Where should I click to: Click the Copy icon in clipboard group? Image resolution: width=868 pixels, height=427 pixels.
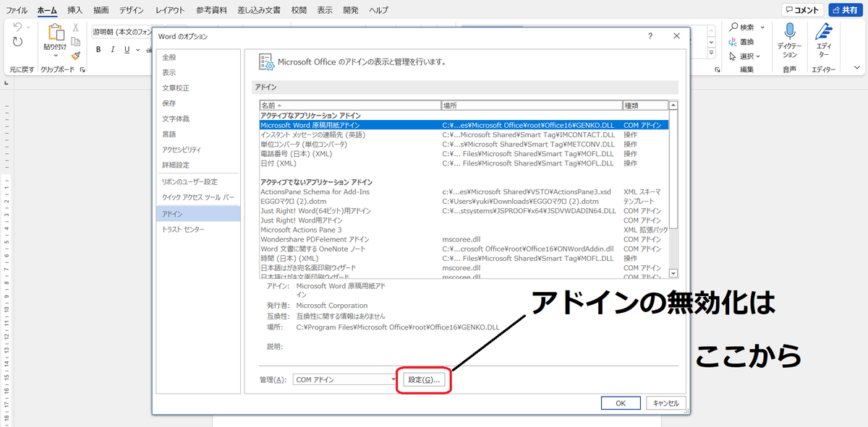click(x=75, y=42)
